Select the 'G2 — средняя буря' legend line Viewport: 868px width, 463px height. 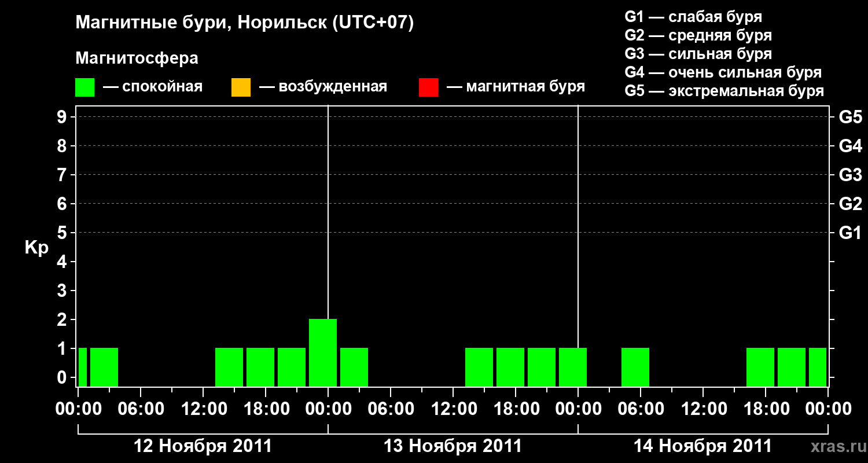(x=698, y=35)
